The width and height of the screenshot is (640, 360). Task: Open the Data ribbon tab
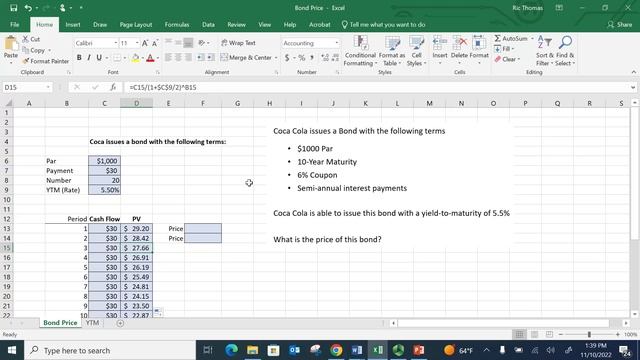[208, 24]
